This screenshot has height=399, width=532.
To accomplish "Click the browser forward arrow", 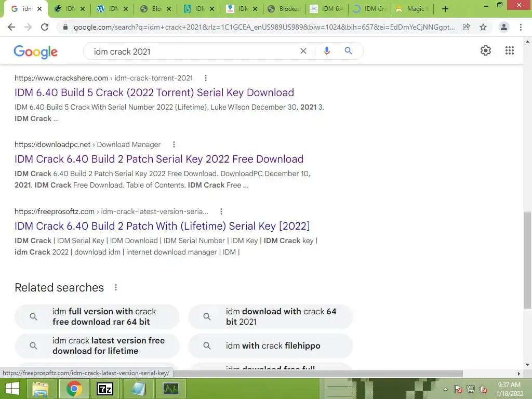I will pos(28,27).
